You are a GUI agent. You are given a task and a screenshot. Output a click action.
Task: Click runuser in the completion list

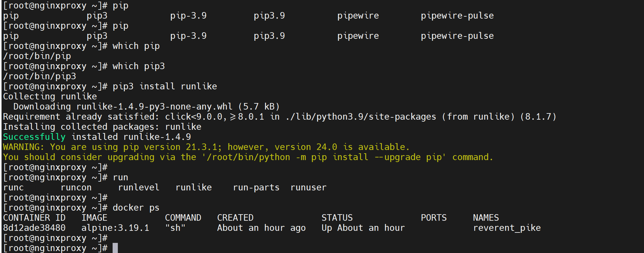point(308,187)
